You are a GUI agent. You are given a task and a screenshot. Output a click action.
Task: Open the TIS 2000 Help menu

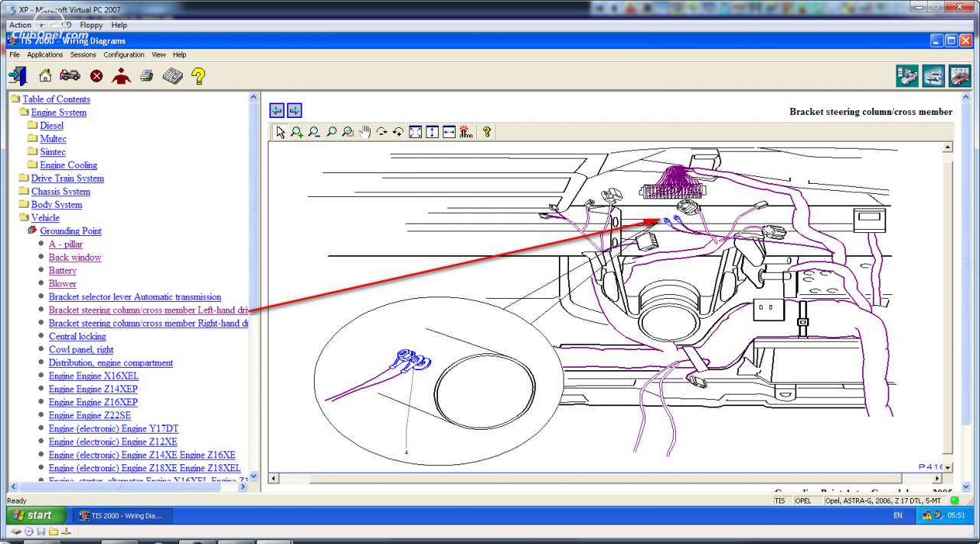[x=179, y=54]
